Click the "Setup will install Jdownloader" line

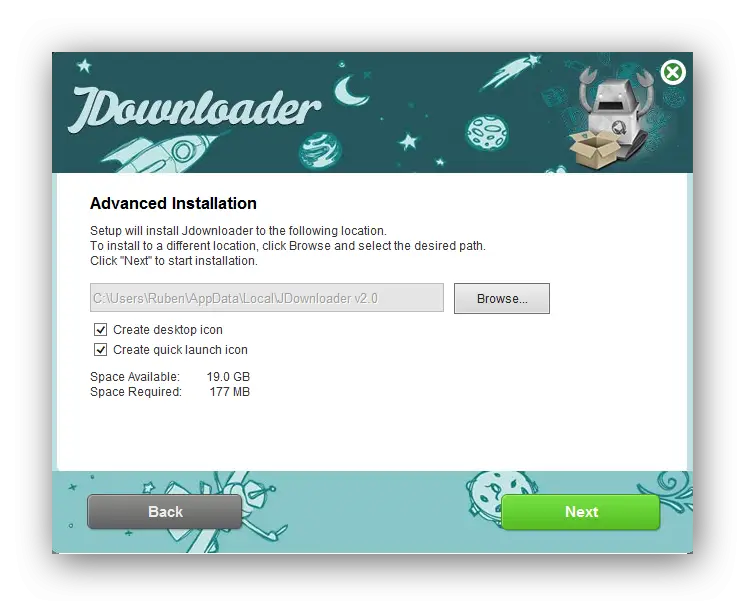(239, 231)
